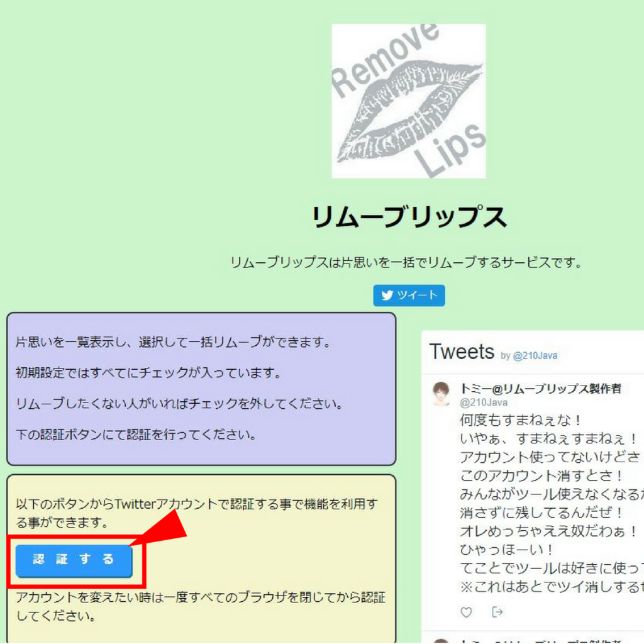The width and height of the screenshot is (644, 644).
Task: Select text 下の認証ボタンにて認証を行ってください。
Action: tap(136, 434)
